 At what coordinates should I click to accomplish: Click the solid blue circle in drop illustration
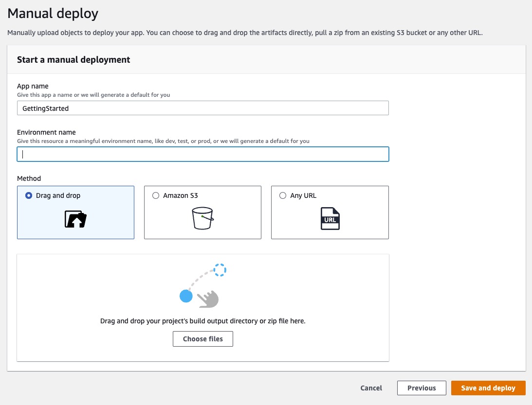186,296
